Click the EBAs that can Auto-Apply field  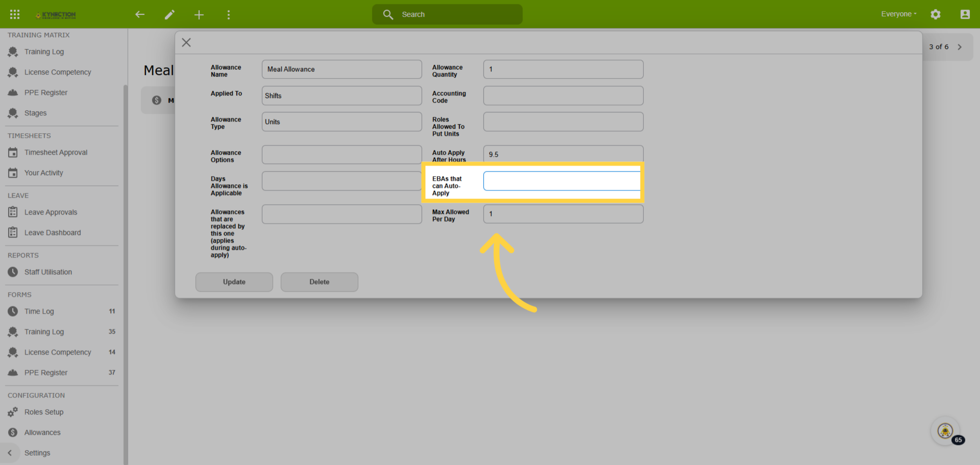(x=562, y=181)
